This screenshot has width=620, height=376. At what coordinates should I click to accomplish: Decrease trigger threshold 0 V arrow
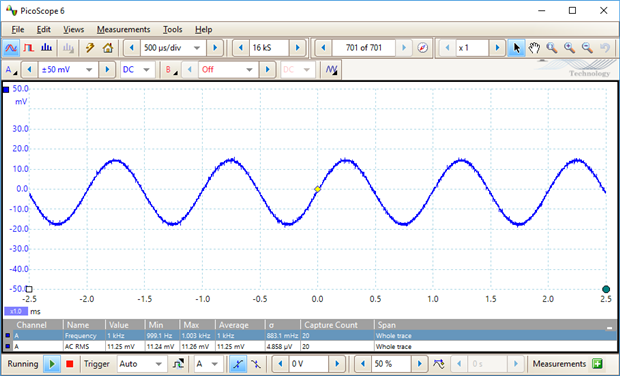tap(280, 364)
